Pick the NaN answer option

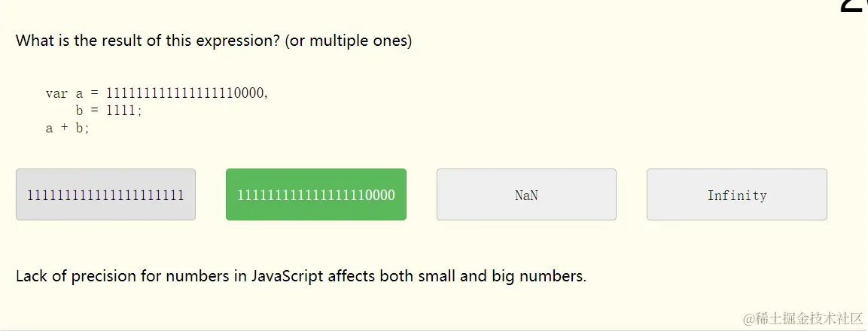tap(526, 195)
